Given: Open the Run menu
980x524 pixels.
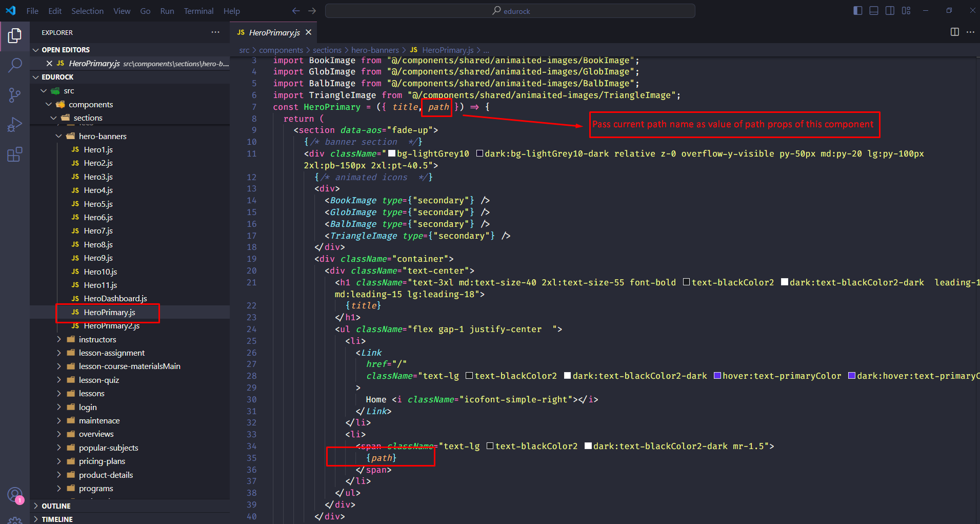Looking at the screenshot, I should click(x=167, y=11).
